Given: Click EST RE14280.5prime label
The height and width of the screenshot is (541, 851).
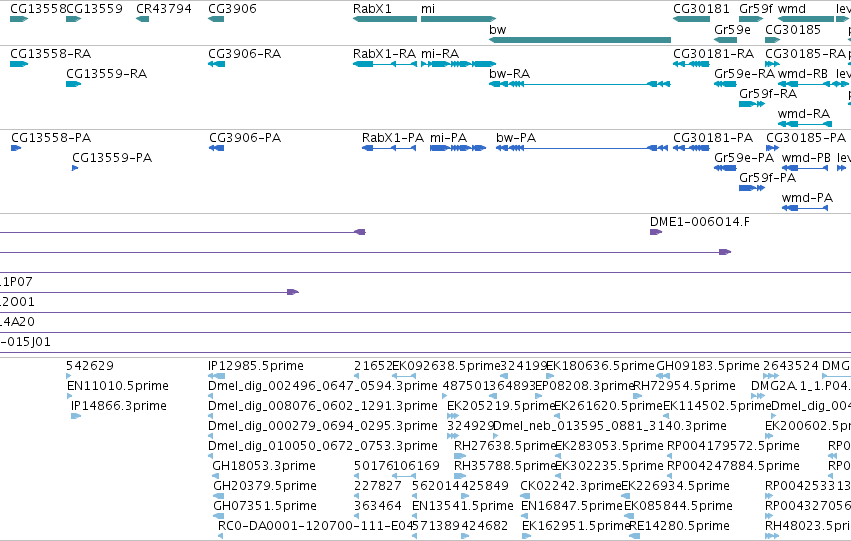Looking at the screenshot, I should tap(679, 526).
